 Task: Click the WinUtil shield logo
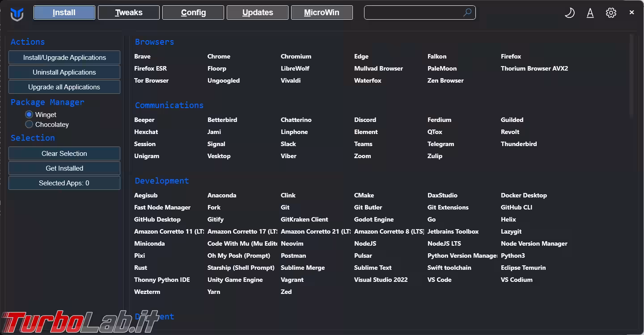17,14
